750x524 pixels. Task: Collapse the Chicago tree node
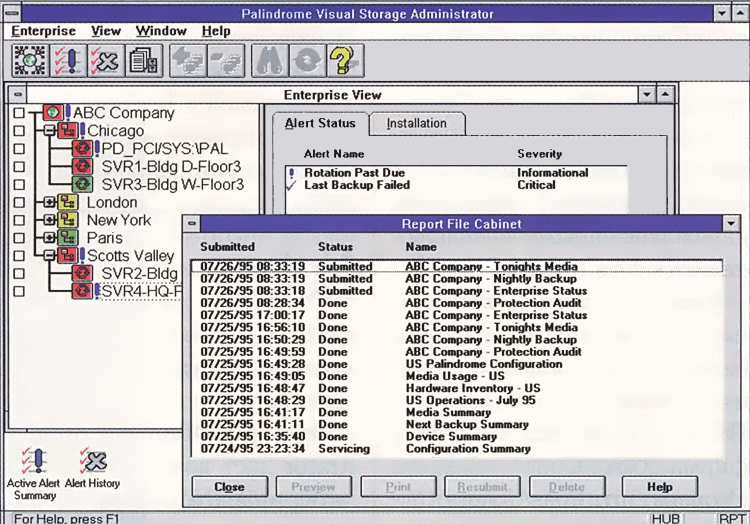[49, 130]
